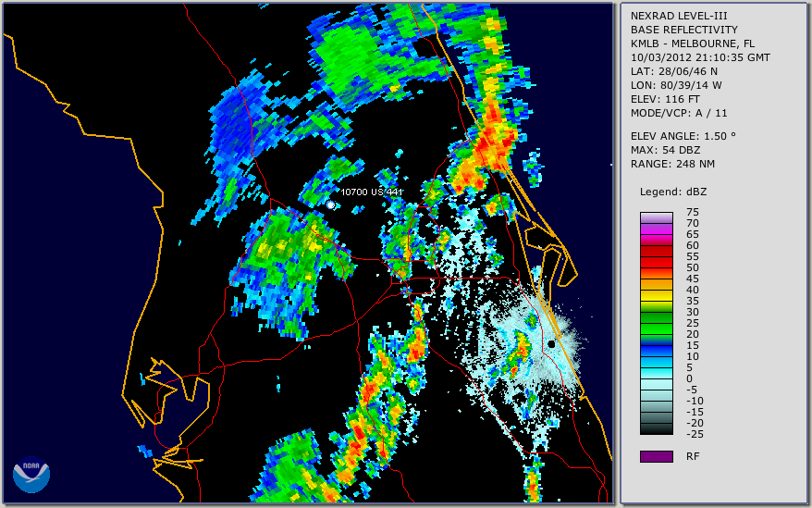This screenshot has height=508, width=812.
Task: Click the 'BASE REFLECTIVITY' text
Action: (x=684, y=30)
